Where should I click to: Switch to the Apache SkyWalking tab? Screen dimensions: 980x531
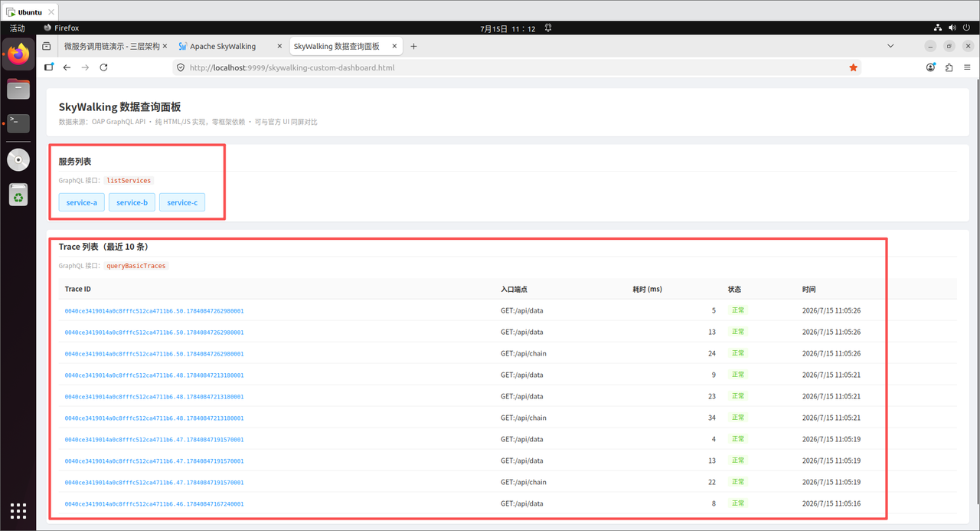pos(230,46)
